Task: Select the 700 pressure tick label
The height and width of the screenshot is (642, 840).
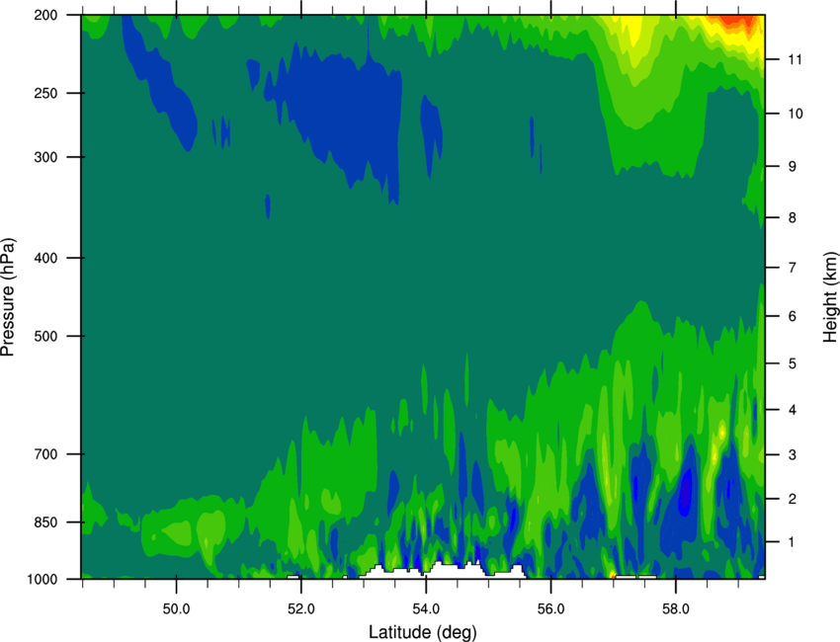Action: pyautogui.click(x=46, y=454)
